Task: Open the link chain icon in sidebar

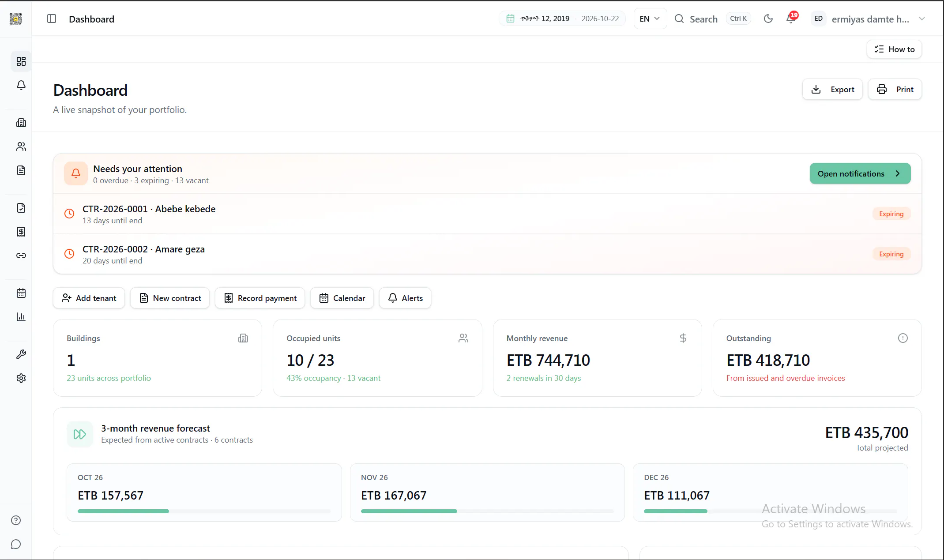Action: (x=21, y=256)
